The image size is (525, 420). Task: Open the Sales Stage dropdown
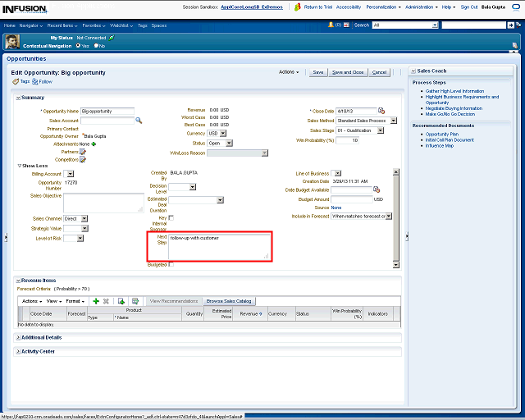tap(394, 130)
